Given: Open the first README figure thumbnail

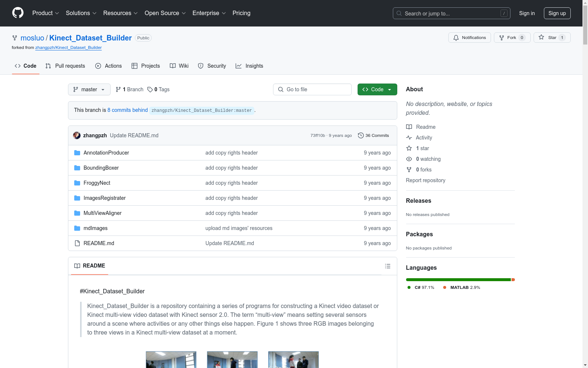Looking at the screenshot, I should 171,360.
